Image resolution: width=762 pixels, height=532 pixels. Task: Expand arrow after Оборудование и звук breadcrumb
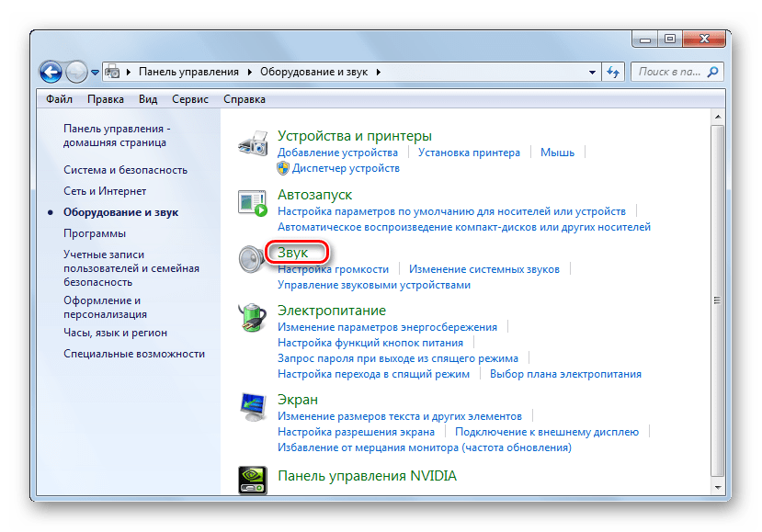[x=378, y=72]
